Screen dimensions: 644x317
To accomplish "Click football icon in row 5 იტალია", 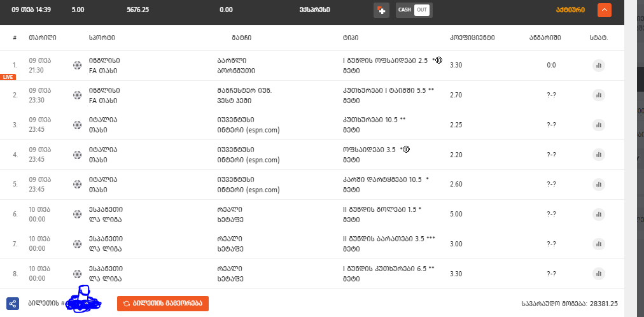I will (77, 185).
